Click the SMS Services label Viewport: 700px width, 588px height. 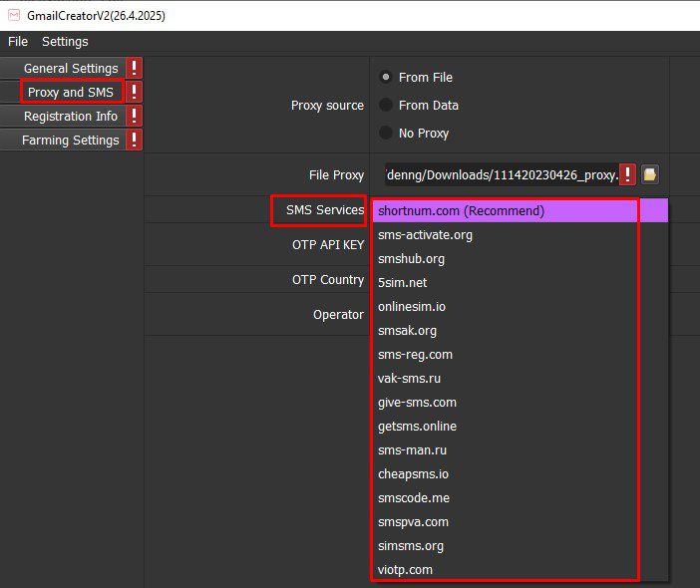(325, 209)
